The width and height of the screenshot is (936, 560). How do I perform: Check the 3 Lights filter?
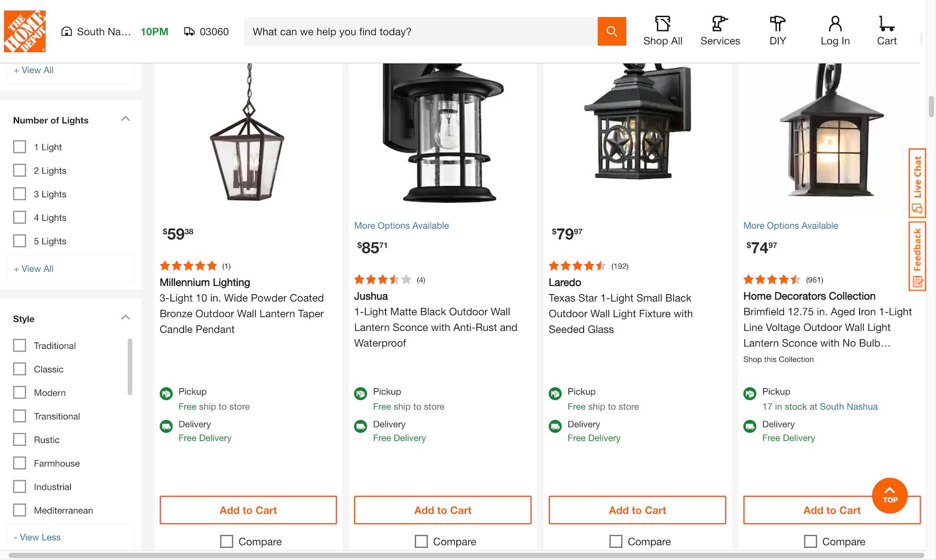coord(20,194)
